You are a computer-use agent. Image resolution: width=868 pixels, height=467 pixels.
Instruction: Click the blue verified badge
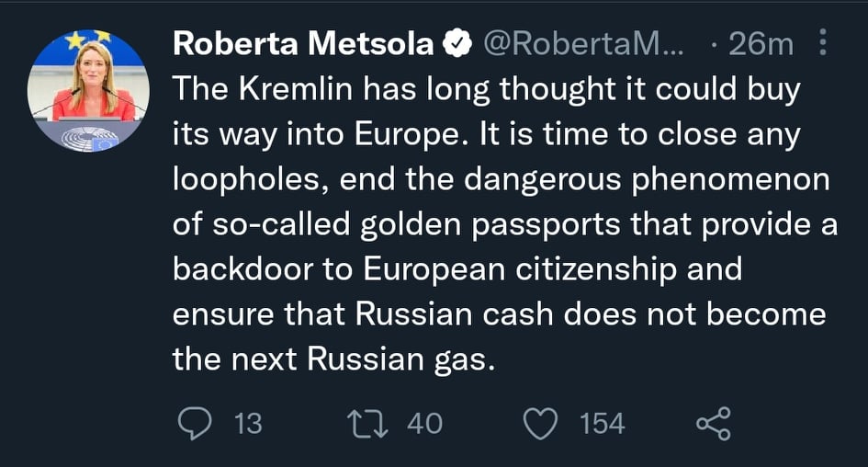(457, 43)
